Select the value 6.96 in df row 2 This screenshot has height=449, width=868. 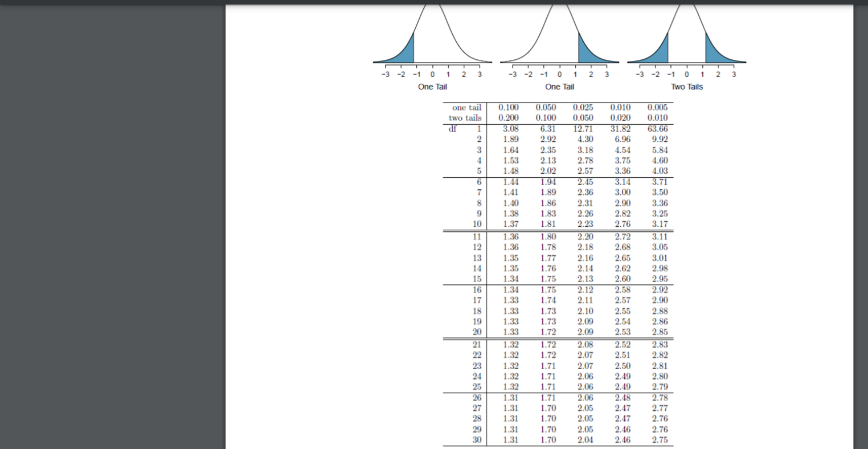(x=623, y=139)
